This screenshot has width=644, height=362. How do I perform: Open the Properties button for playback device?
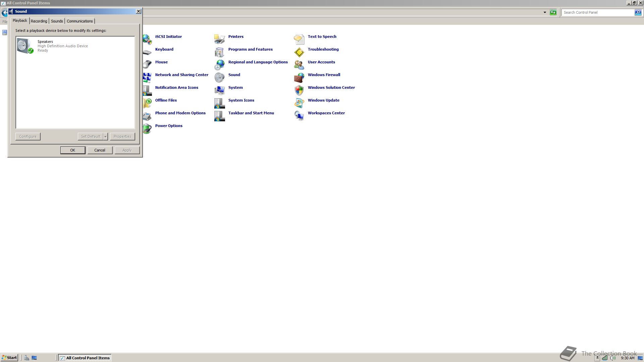pyautogui.click(x=122, y=136)
